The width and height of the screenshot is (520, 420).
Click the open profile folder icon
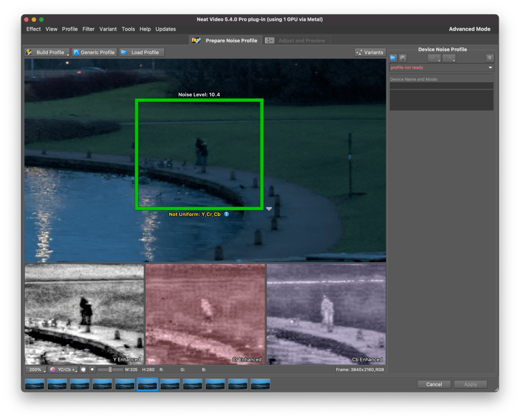coord(393,58)
